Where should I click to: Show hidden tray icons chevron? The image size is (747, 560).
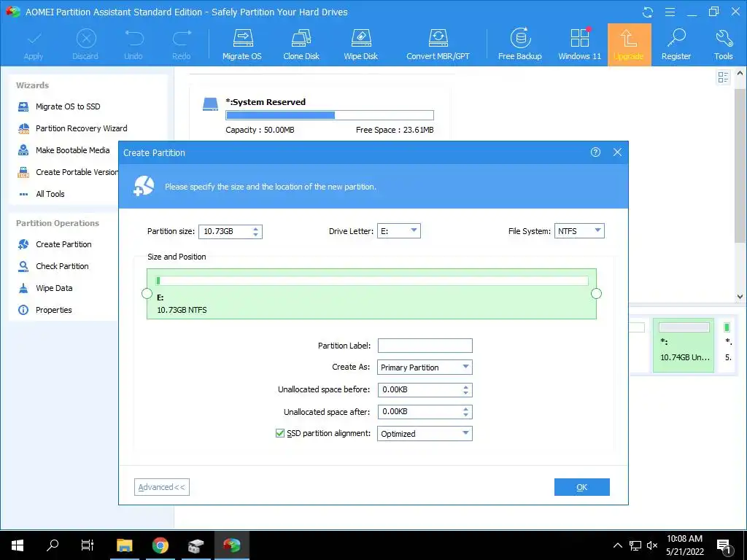[617, 545]
